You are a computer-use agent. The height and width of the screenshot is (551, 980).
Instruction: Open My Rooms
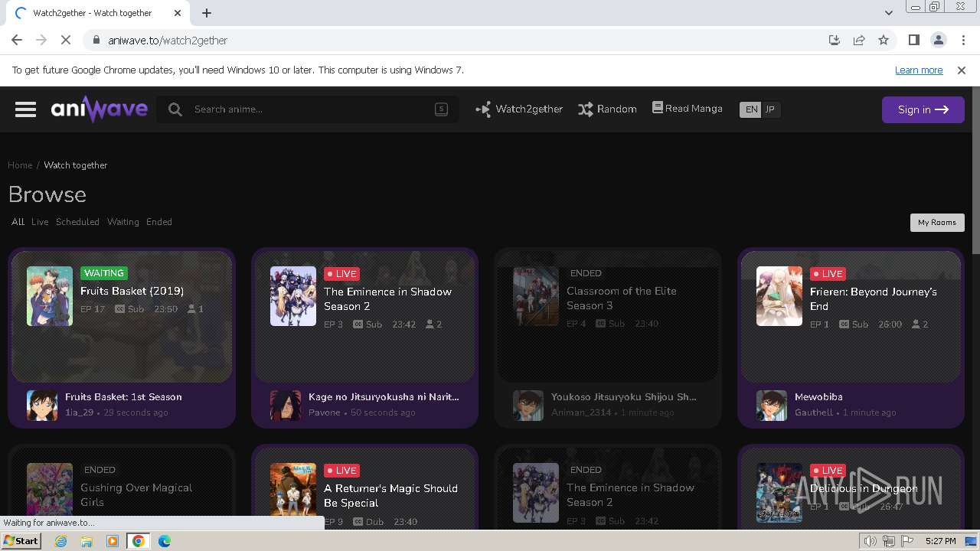tap(937, 223)
